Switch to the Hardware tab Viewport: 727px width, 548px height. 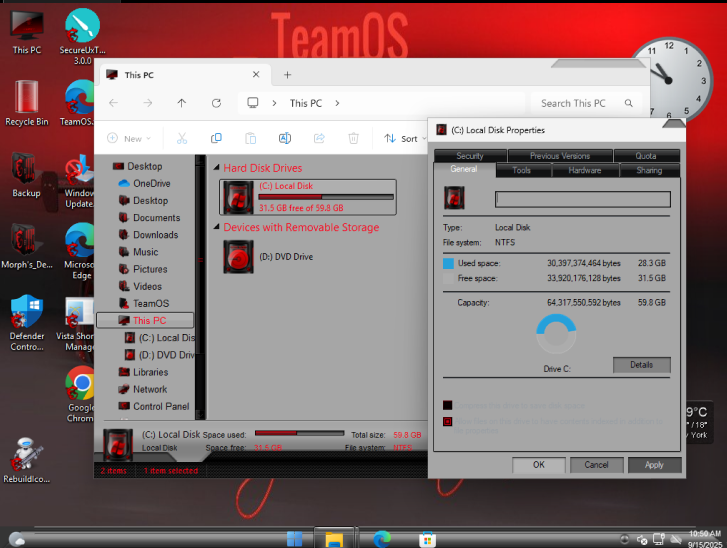(x=585, y=170)
